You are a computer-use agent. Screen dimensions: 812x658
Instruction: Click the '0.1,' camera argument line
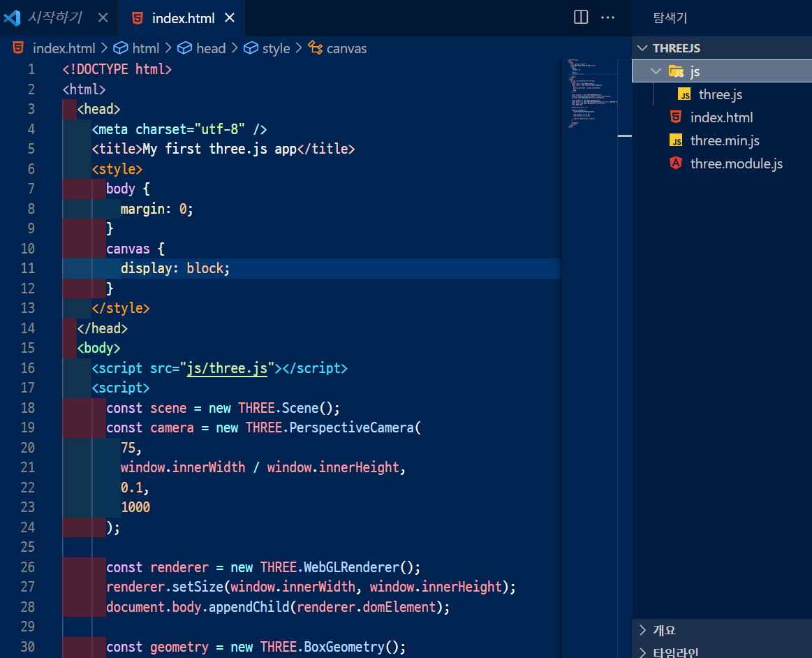pyautogui.click(x=135, y=488)
